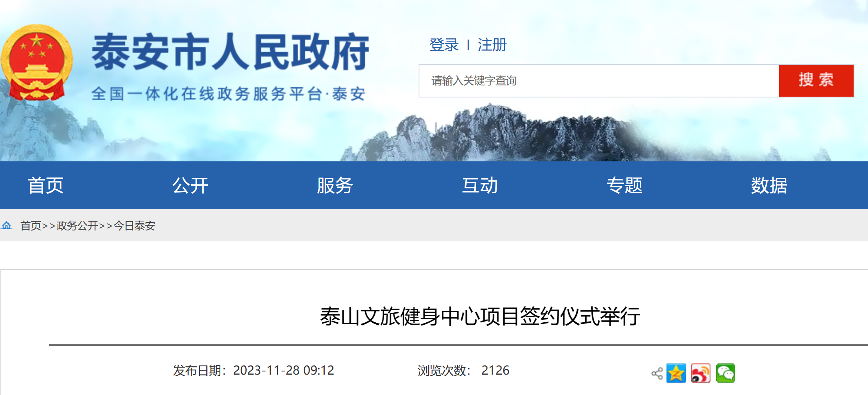Focus the keyword search input field

599,80
